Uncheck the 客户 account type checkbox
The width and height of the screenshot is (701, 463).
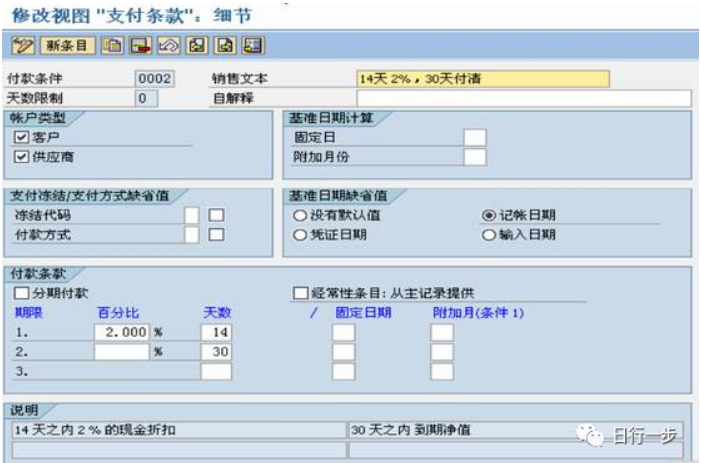21,137
